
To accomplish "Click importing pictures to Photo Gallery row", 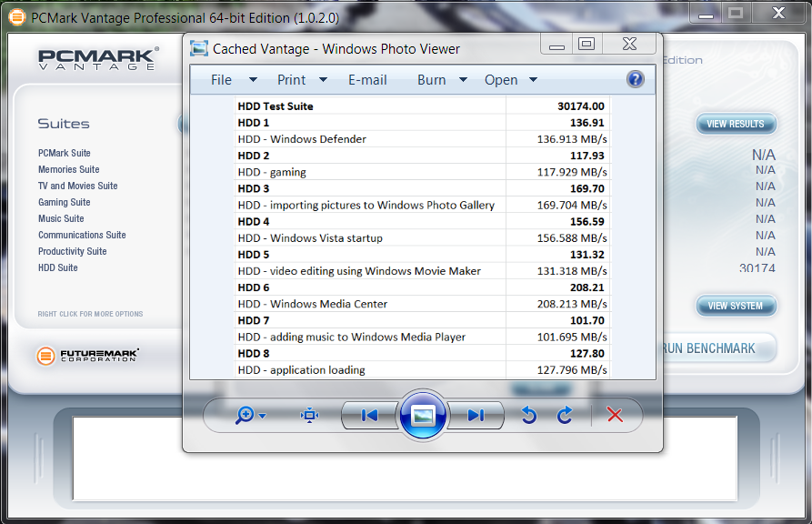I will pyautogui.click(x=423, y=205).
